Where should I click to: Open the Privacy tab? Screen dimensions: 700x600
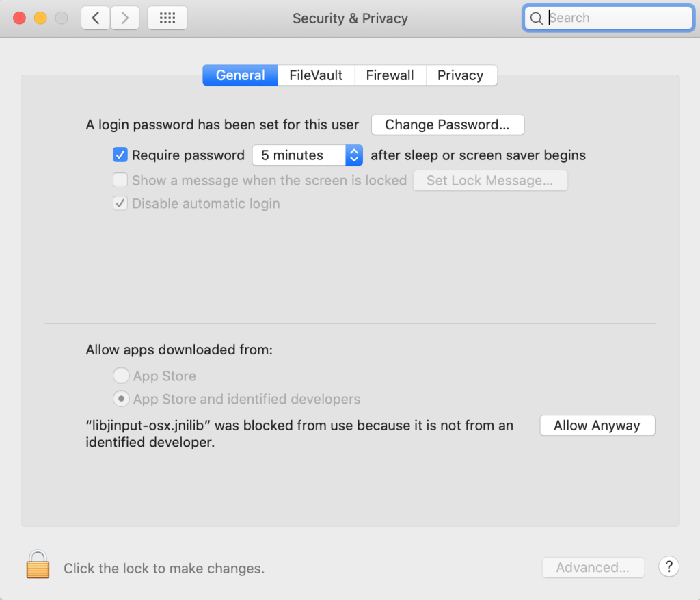pos(461,75)
